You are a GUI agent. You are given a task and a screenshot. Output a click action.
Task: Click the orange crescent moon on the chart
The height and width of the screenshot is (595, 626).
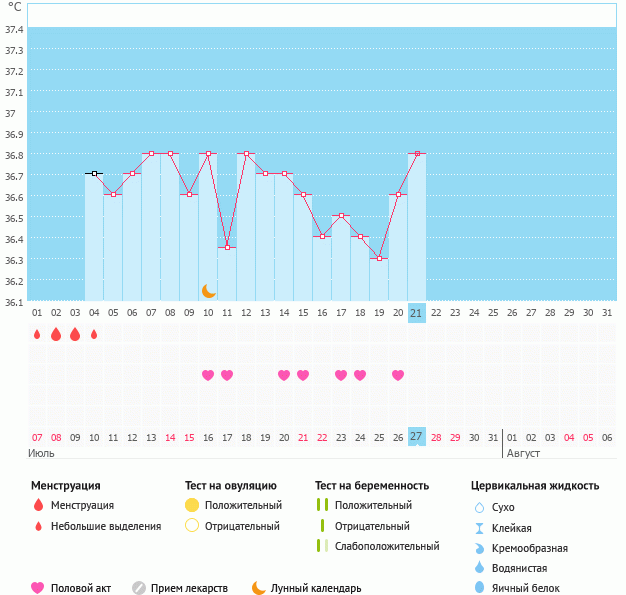[x=208, y=290]
